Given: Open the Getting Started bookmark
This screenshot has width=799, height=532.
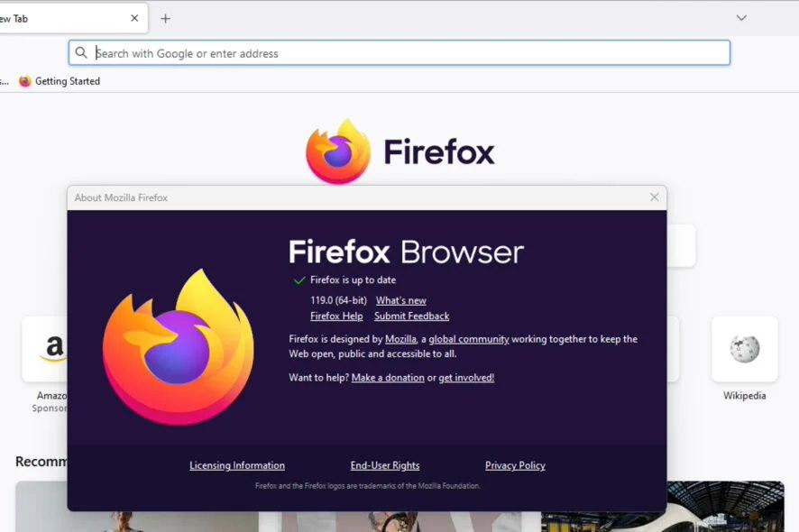Looking at the screenshot, I should 60,81.
